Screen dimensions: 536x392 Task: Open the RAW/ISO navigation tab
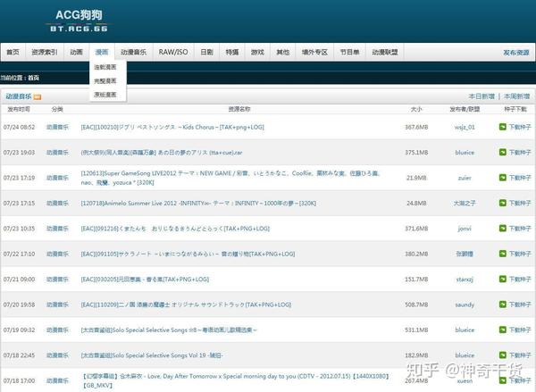[173, 52]
